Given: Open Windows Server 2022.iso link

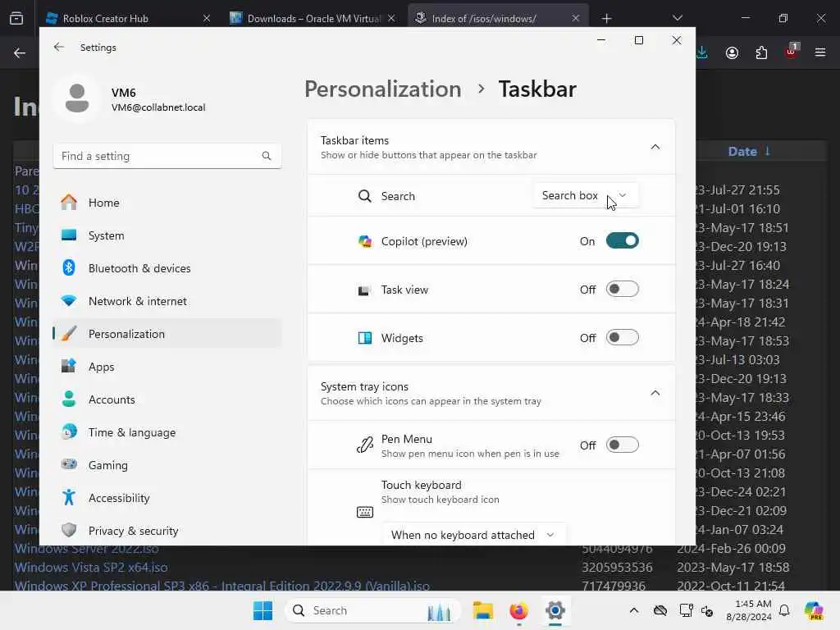Looking at the screenshot, I should tap(86, 549).
